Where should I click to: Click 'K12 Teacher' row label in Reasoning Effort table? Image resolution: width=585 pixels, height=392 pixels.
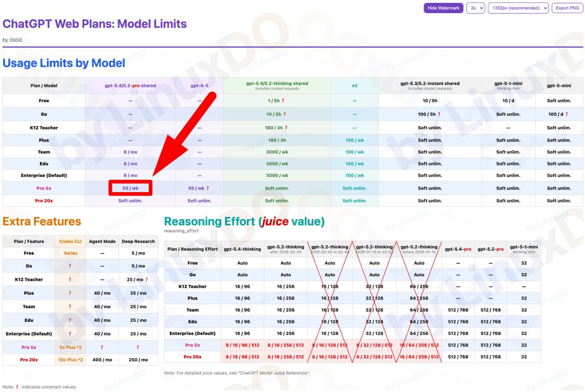(193, 286)
